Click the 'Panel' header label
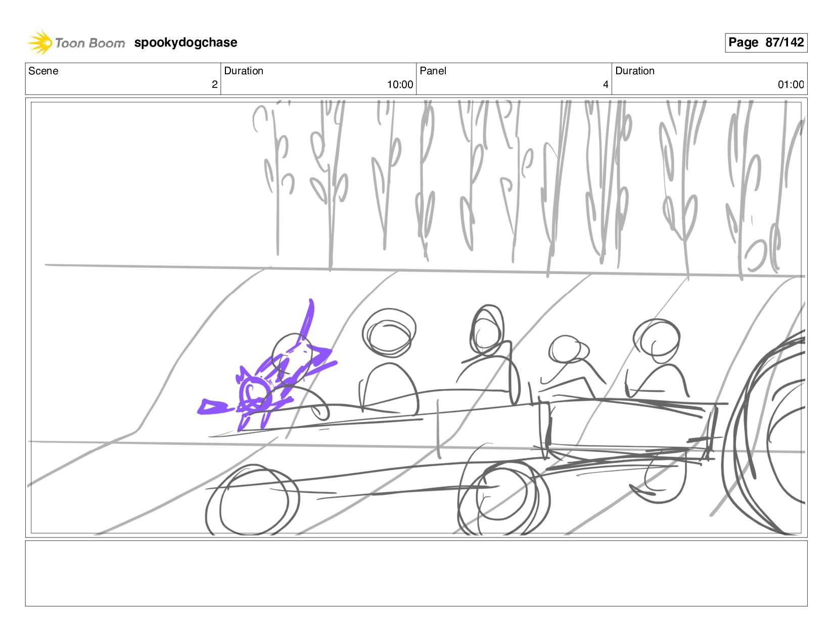Image resolution: width=834 pixels, height=644 pixels. 433,71
